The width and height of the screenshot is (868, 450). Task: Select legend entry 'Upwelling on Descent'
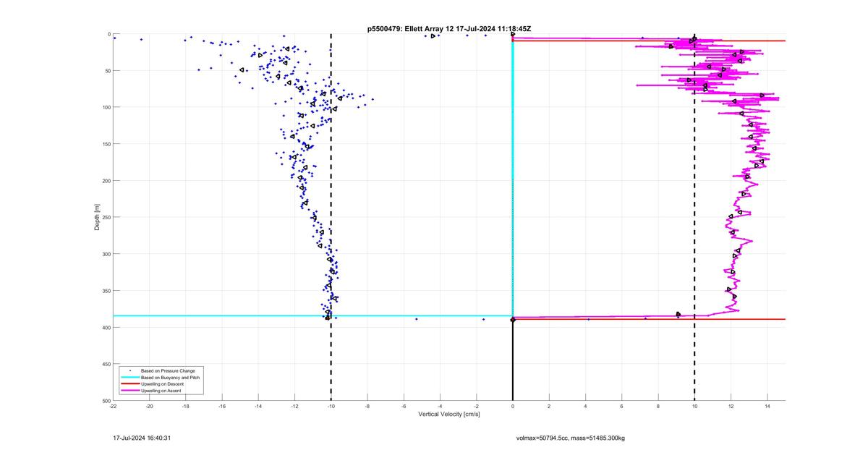pos(161,384)
